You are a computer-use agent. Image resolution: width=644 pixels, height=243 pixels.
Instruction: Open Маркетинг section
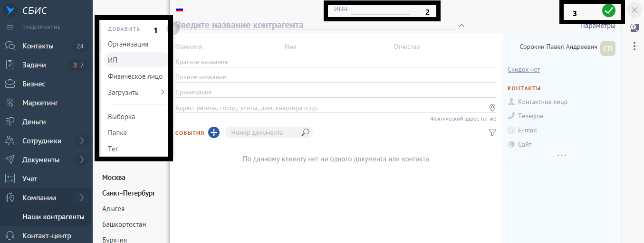pyautogui.click(x=40, y=103)
